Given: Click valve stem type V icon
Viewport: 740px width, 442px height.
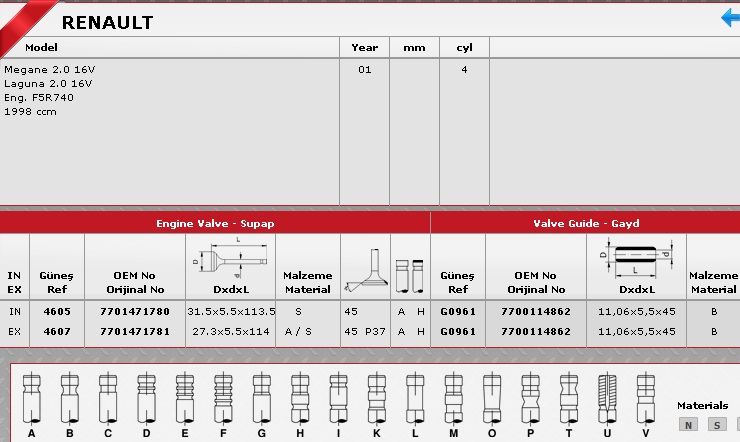Looking at the screenshot, I should [x=645, y=399].
